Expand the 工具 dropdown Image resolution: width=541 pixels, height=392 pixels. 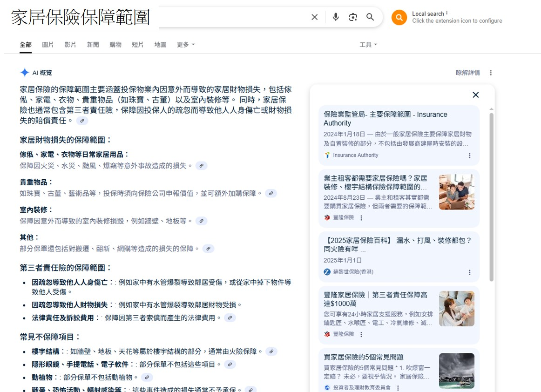[368, 45]
